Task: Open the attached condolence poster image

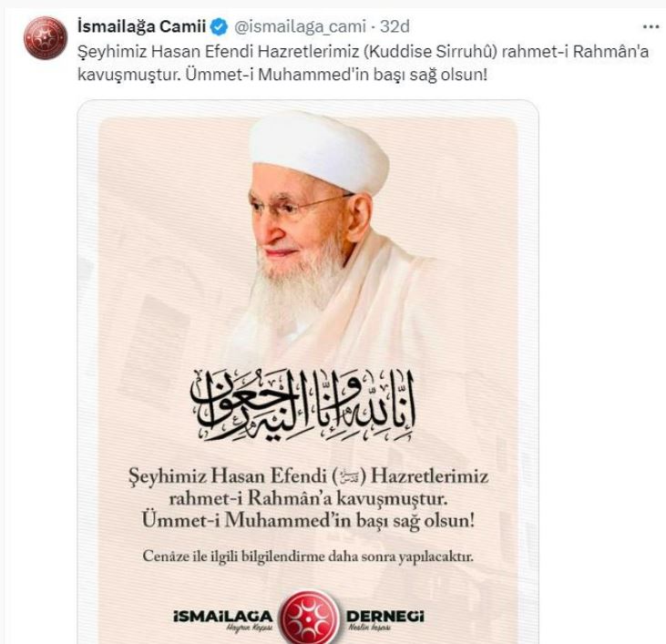Action: pyautogui.click(x=308, y=372)
